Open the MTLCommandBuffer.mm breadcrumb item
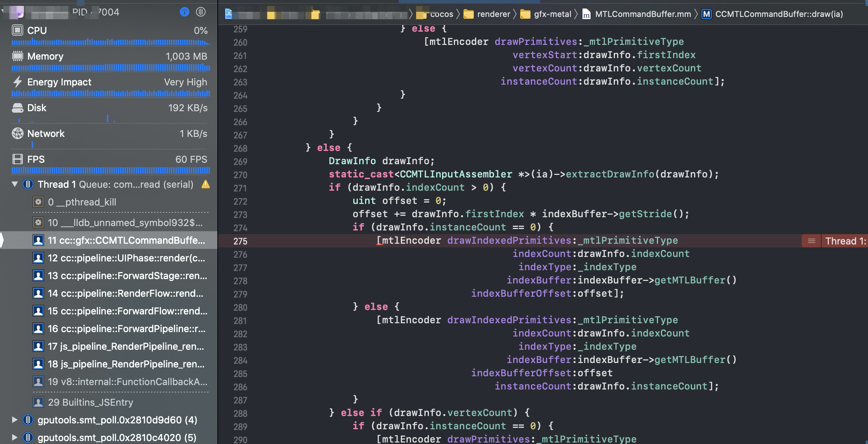Image resolution: width=868 pixels, height=444 pixels. click(643, 14)
